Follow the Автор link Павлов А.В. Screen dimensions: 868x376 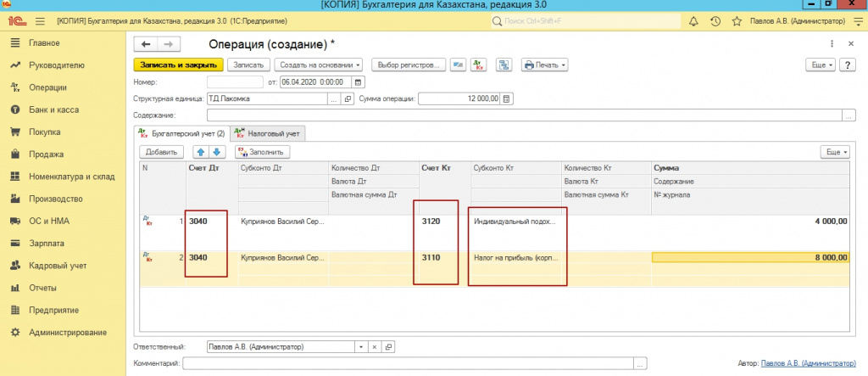click(x=810, y=363)
